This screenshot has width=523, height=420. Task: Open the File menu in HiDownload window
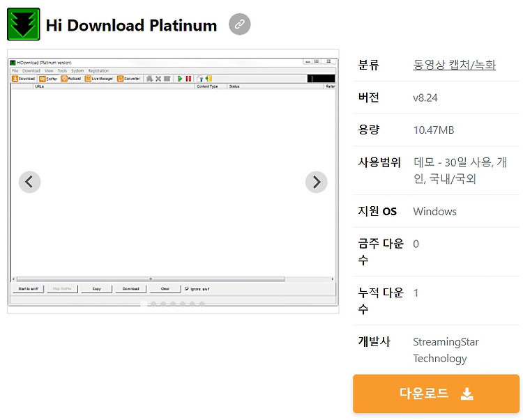(x=15, y=70)
